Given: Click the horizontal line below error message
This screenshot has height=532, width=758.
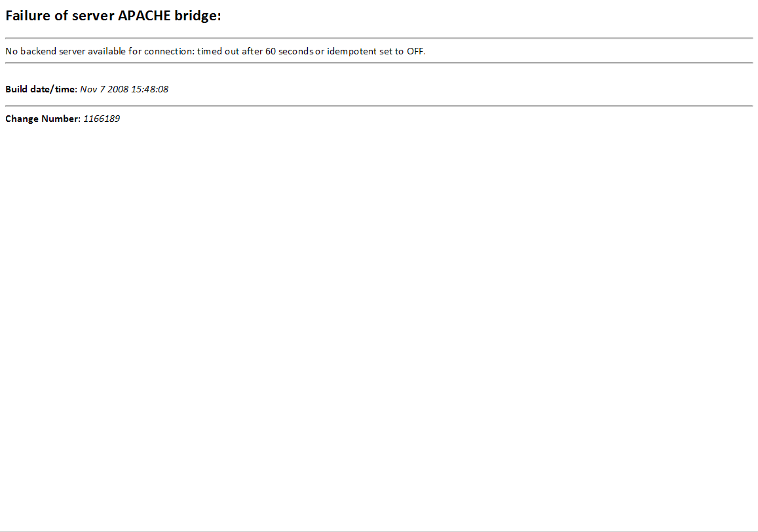Looking at the screenshot, I should tap(379, 63).
